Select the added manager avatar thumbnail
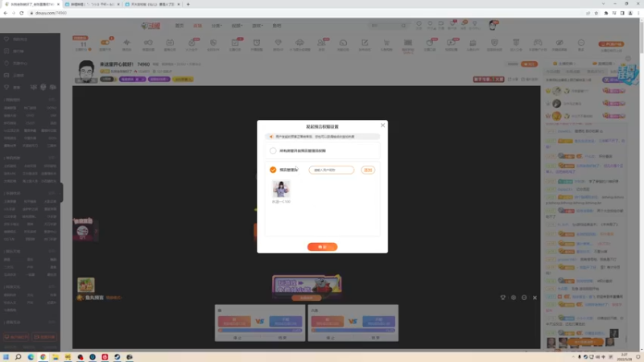Image resolution: width=644 pixels, height=362 pixels. tap(281, 189)
